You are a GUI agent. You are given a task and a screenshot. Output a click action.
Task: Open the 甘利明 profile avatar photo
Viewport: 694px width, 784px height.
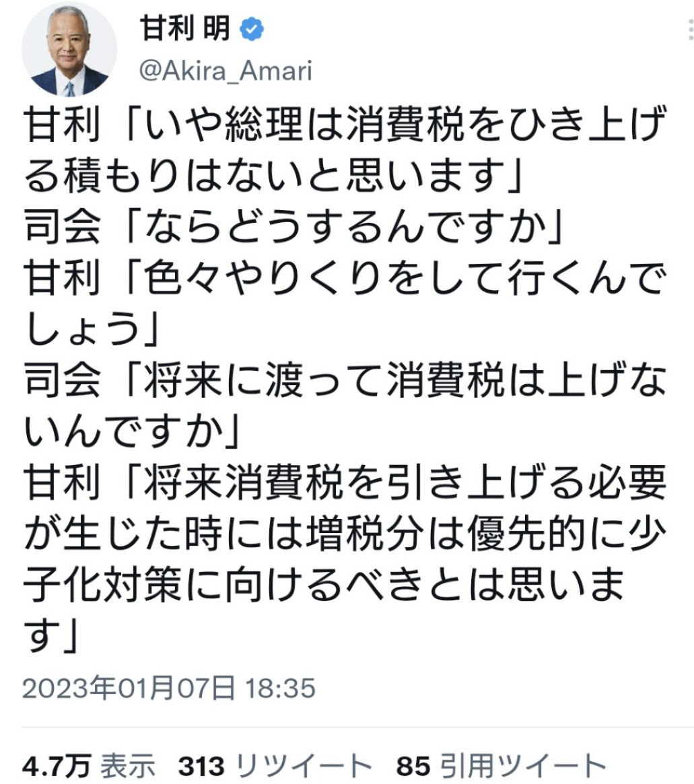[69, 48]
